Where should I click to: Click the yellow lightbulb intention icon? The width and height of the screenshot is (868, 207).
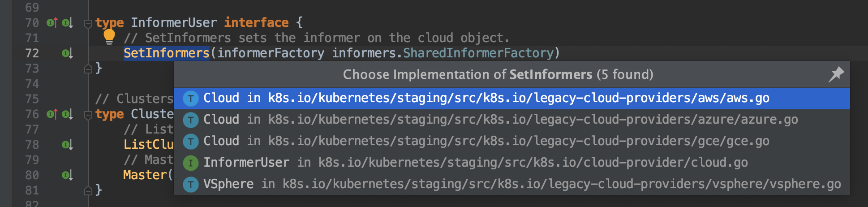pyautogui.click(x=109, y=37)
